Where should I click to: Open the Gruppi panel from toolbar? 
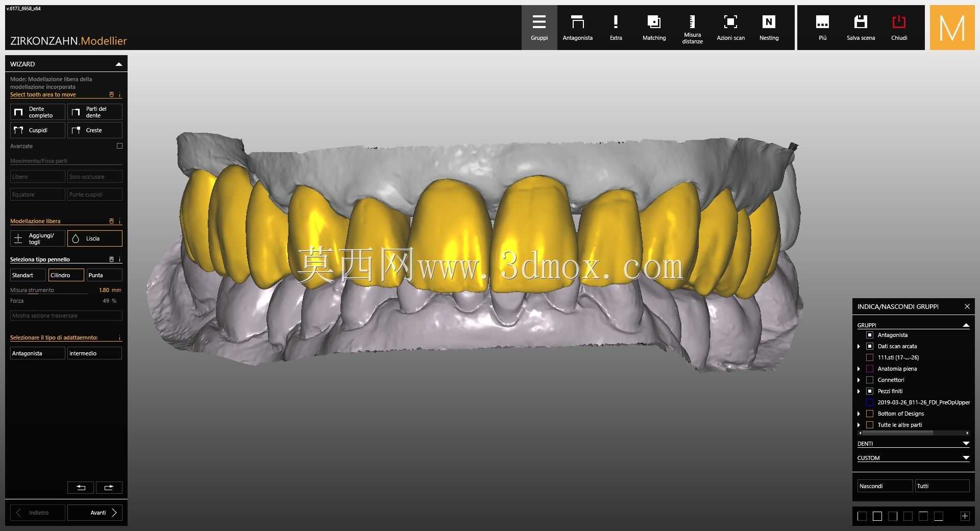tap(539, 28)
